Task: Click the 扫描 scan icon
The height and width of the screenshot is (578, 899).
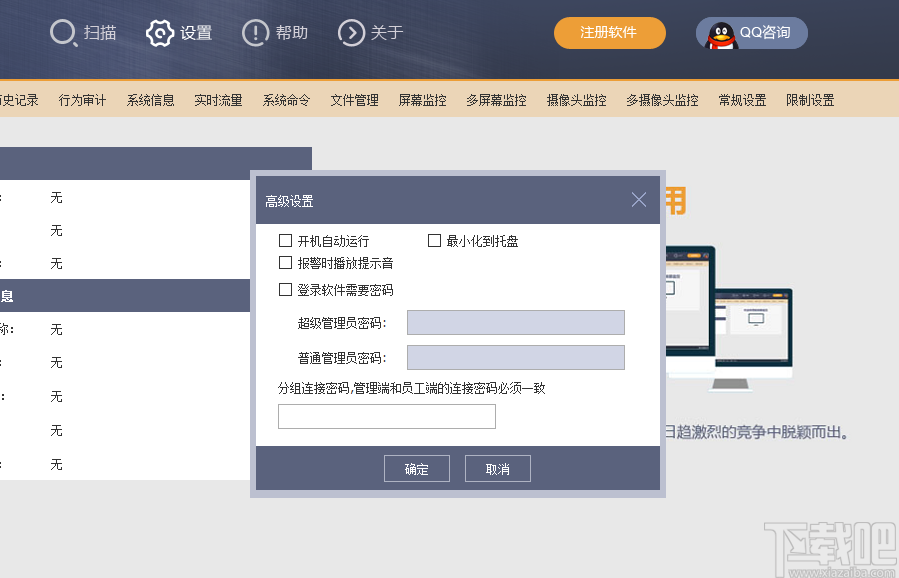Action: pos(61,32)
